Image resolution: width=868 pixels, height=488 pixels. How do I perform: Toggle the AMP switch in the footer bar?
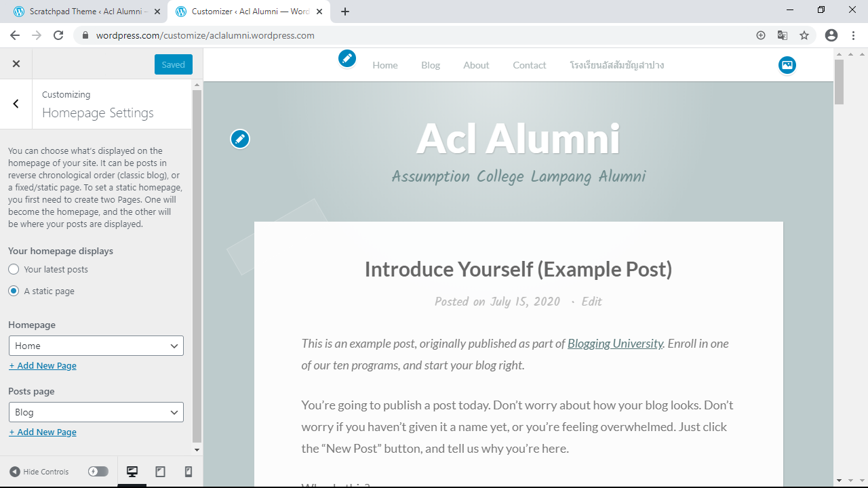pos(98,472)
